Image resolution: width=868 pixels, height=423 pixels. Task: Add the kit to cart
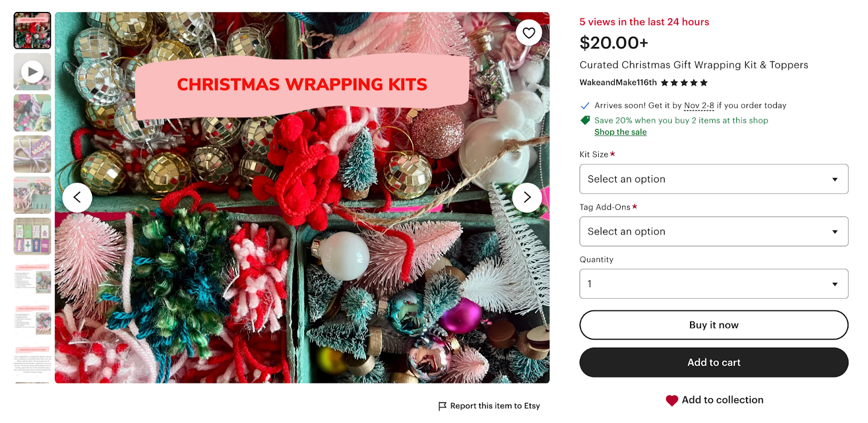point(713,362)
